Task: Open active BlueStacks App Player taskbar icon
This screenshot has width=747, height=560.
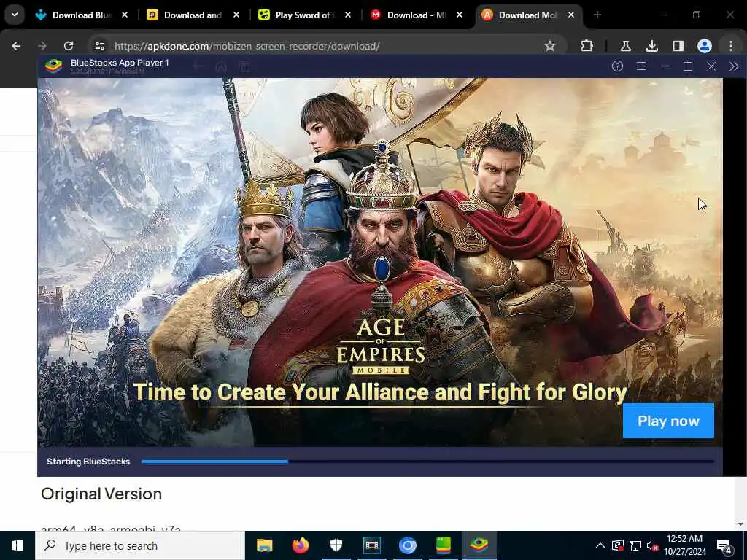Action: [479, 545]
